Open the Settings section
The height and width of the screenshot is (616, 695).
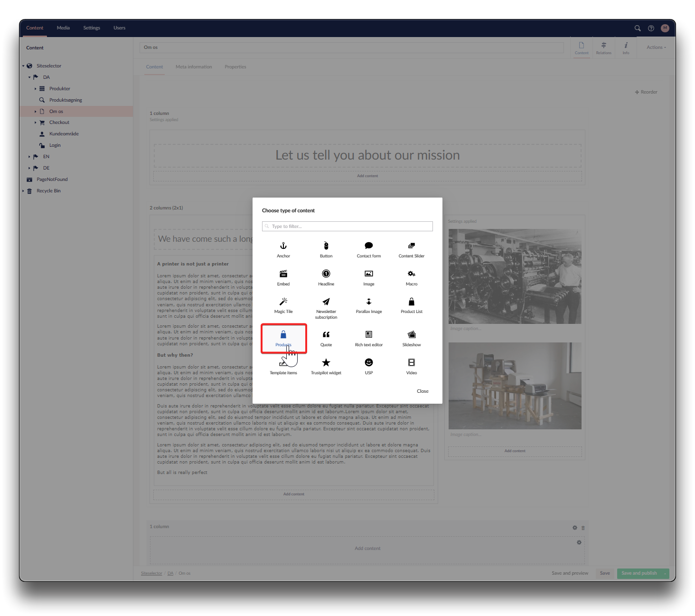[92, 28]
